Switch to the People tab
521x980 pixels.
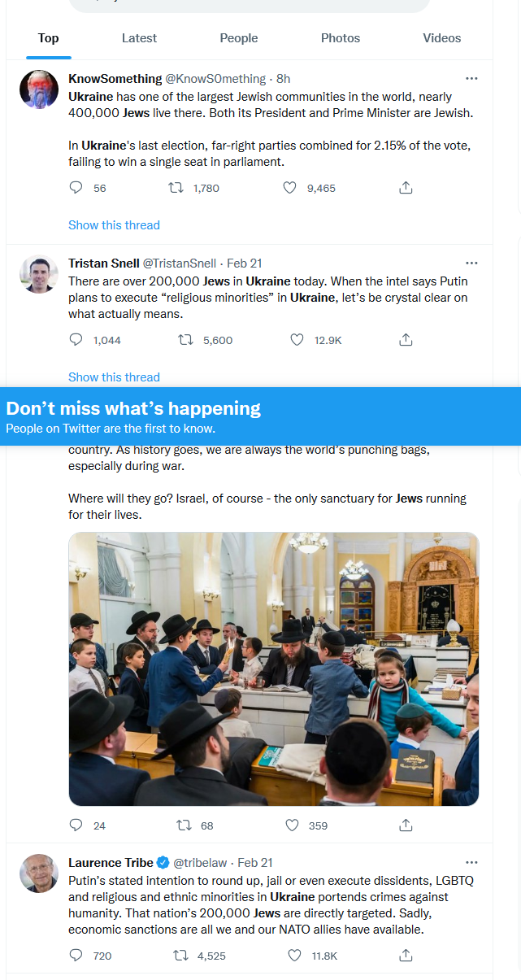[238, 38]
